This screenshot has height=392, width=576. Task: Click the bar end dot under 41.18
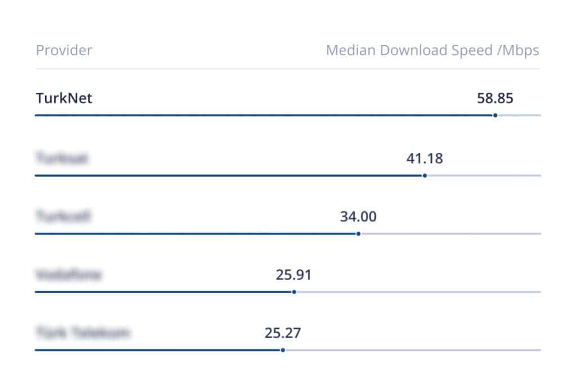coord(425,175)
